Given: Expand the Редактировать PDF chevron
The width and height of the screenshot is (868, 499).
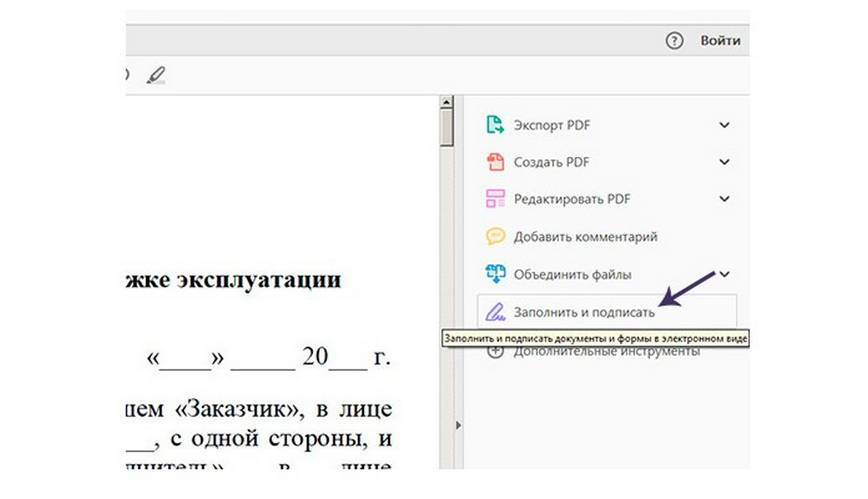Looking at the screenshot, I should coord(725,199).
